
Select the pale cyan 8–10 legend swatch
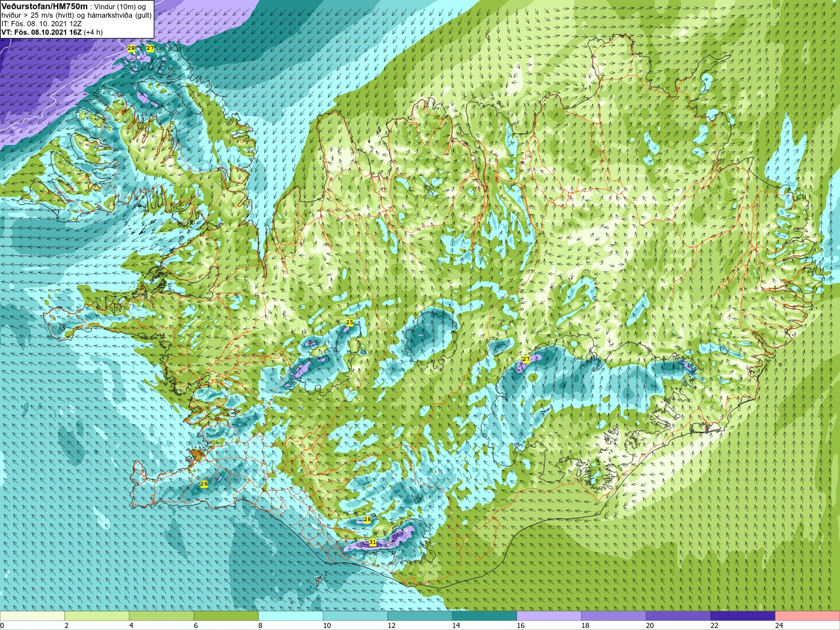[x=291, y=616]
